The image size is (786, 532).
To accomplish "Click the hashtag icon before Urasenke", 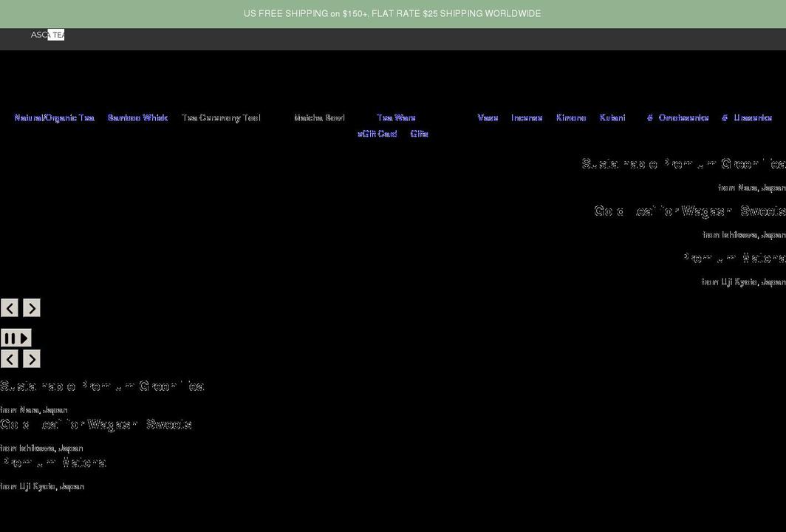I will [x=725, y=117].
